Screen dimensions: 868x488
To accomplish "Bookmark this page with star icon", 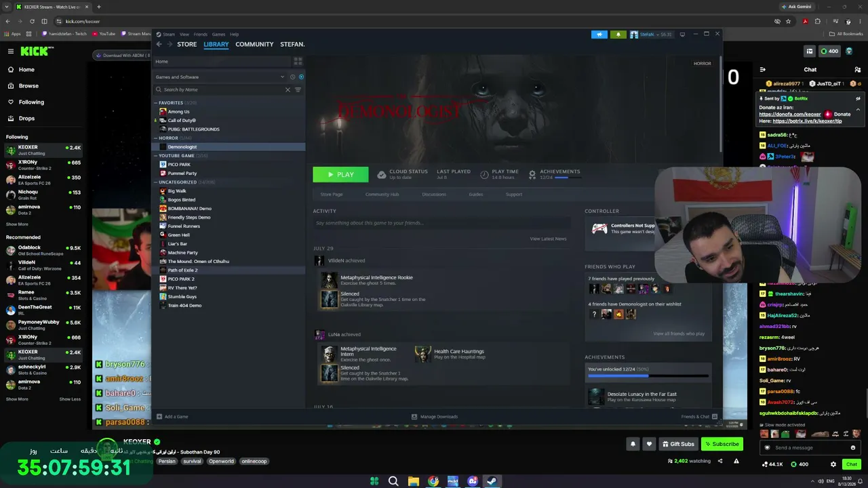I will (788, 21).
